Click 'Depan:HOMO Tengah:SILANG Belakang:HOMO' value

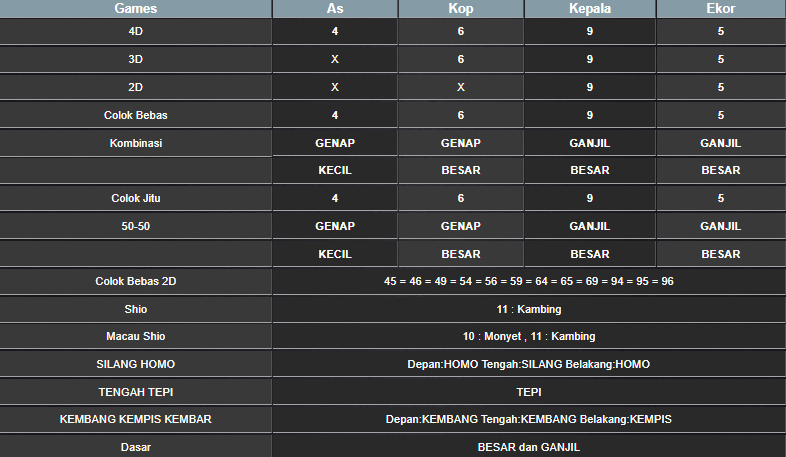click(529, 365)
